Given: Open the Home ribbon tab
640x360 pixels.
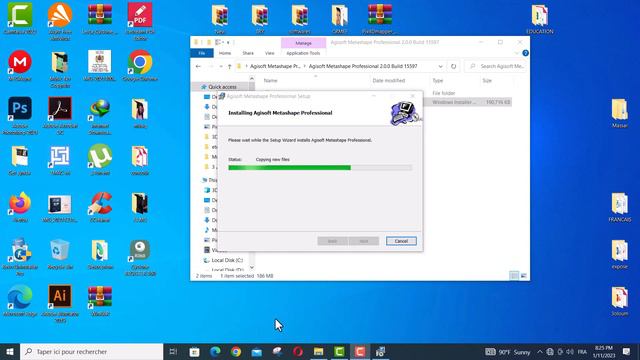Looking at the screenshot, I should tap(225, 53).
